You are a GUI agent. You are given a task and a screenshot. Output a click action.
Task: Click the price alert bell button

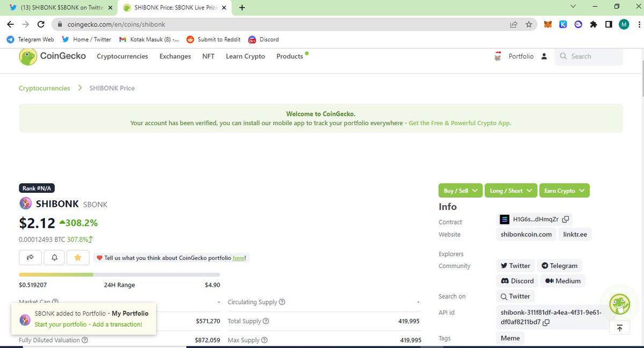(54, 258)
